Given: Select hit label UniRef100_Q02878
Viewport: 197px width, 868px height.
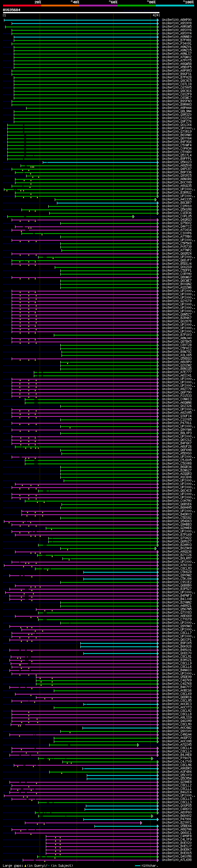Looking at the screenshot, I should point(176,321).
